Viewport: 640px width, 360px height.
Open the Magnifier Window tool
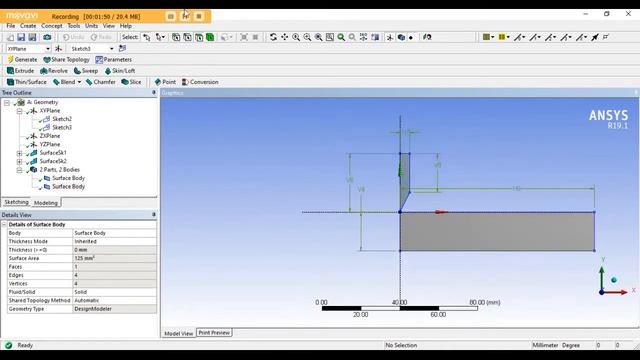click(330, 37)
